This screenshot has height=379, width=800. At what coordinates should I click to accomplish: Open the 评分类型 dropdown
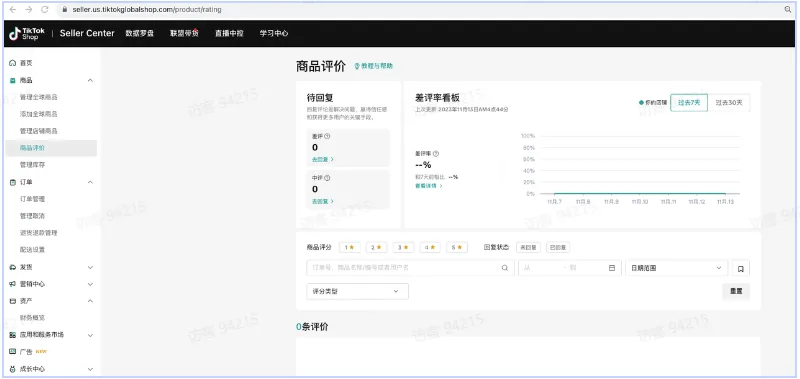[357, 291]
